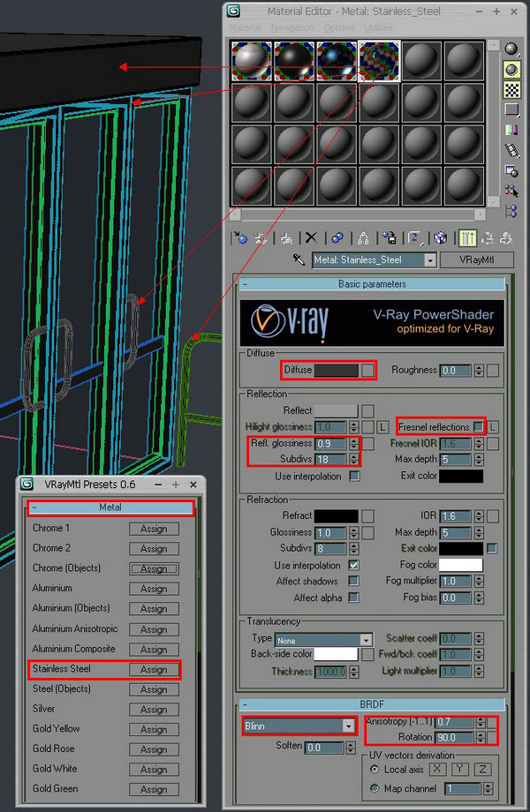Click the VRayMtl Presets window app icon

coord(26,485)
